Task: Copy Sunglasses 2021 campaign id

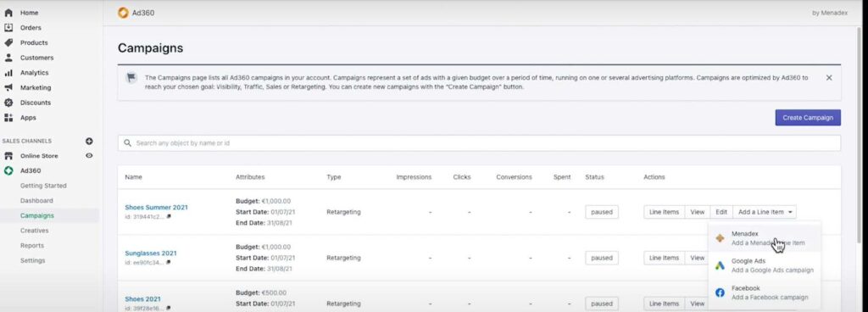Action: click(x=169, y=262)
